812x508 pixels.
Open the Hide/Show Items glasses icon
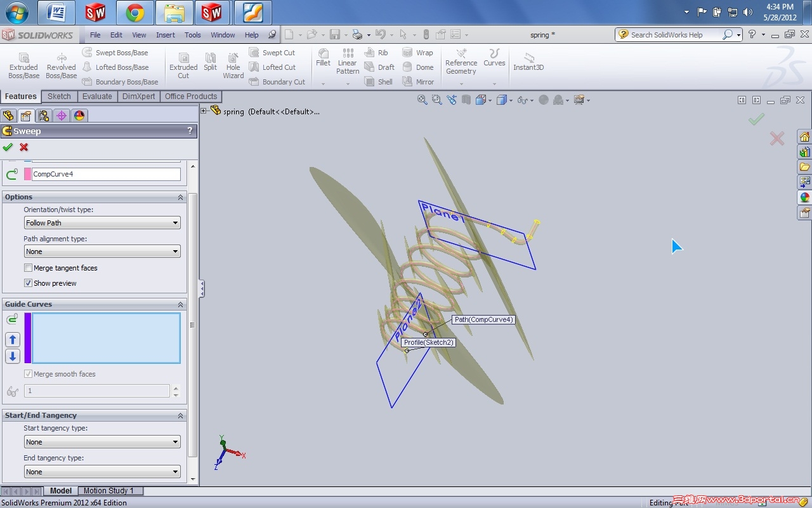click(522, 100)
